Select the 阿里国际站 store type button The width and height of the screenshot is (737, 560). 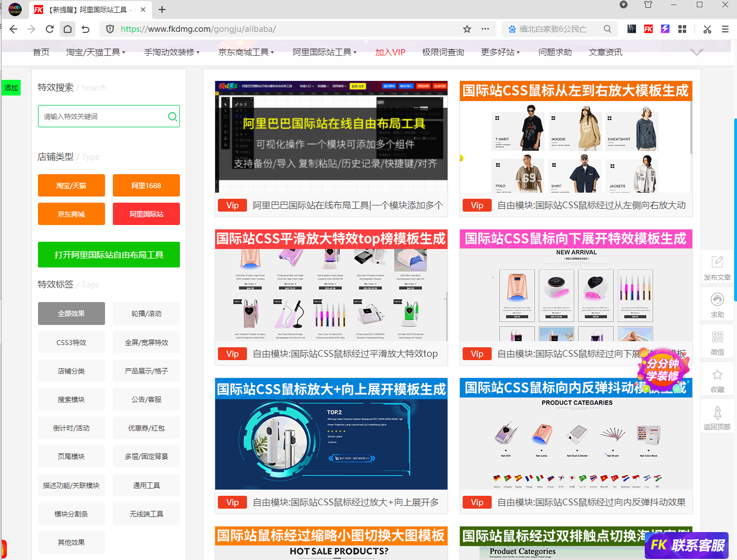[x=146, y=214]
